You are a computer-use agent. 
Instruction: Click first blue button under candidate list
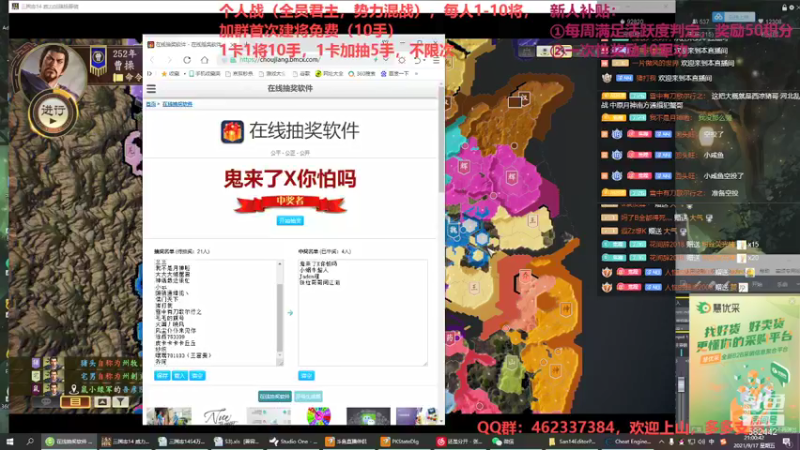pyautogui.click(x=162, y=376)
